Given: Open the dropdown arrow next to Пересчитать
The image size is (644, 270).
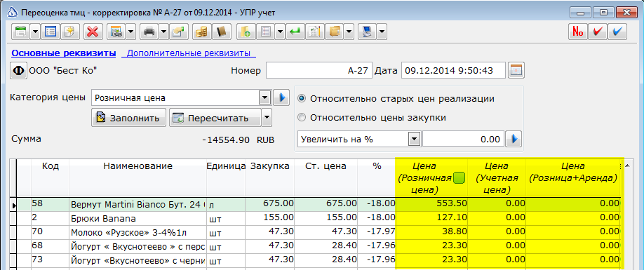Looking at the screenshot, I should [x=267, y=119].
